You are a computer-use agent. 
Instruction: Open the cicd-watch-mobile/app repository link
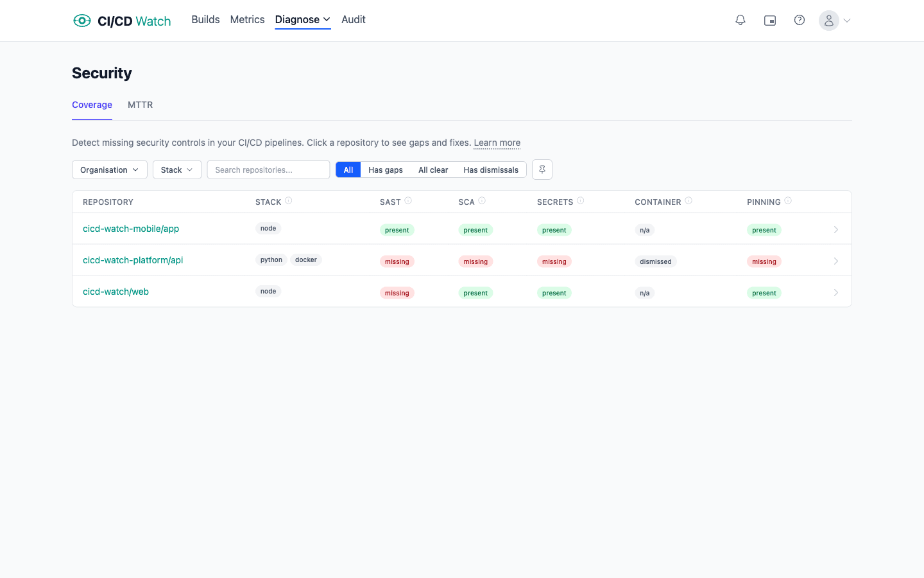131,229
